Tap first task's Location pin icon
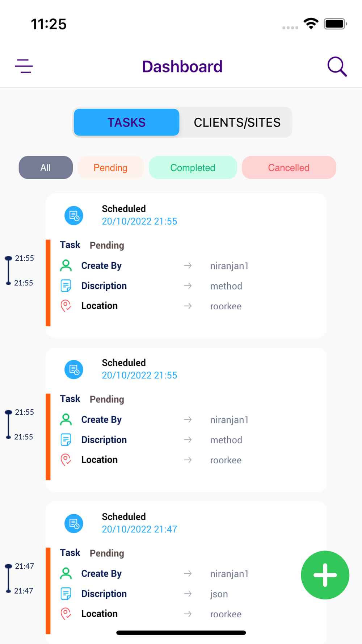This screenshot has width=362, height=644. point(66,306)
